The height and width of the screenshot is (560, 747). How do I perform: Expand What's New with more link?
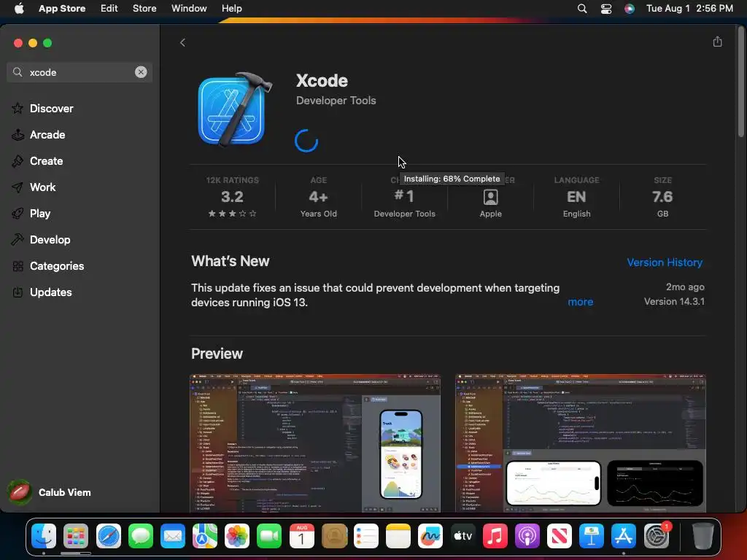(580, 302)
